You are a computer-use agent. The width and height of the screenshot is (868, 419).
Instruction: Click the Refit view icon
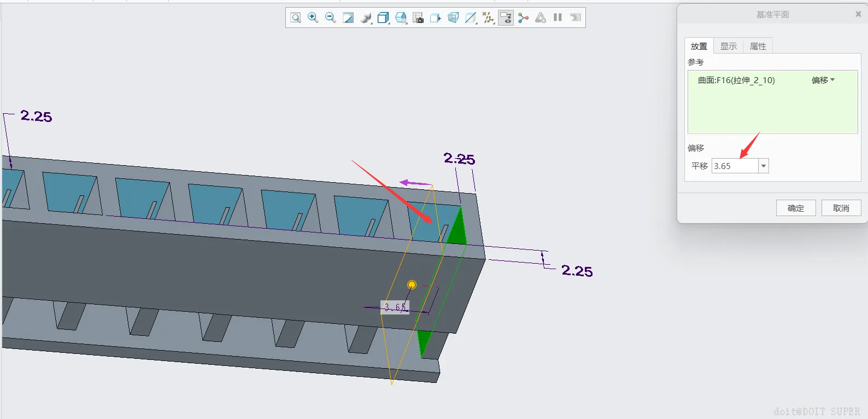pos(296,18)
